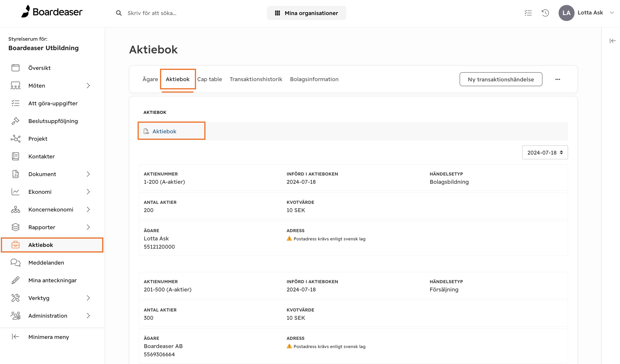620x364 pixels.
Task: Click the search magnifier icon
Action: click(119, 13)
